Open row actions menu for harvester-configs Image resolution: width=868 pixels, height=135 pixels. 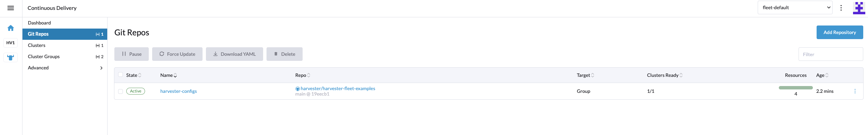[x=855, y=91]
